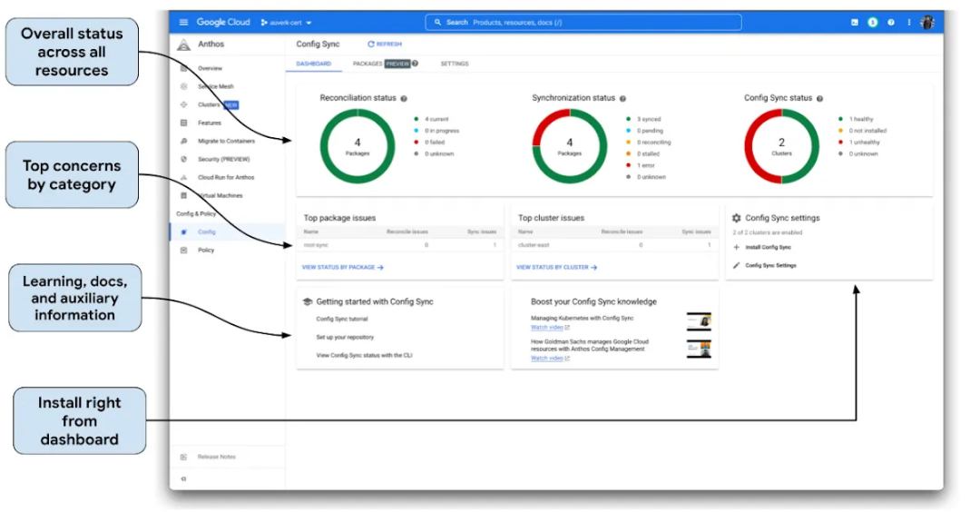Click the search magnifier icon
980x512 pixels.
437,23
